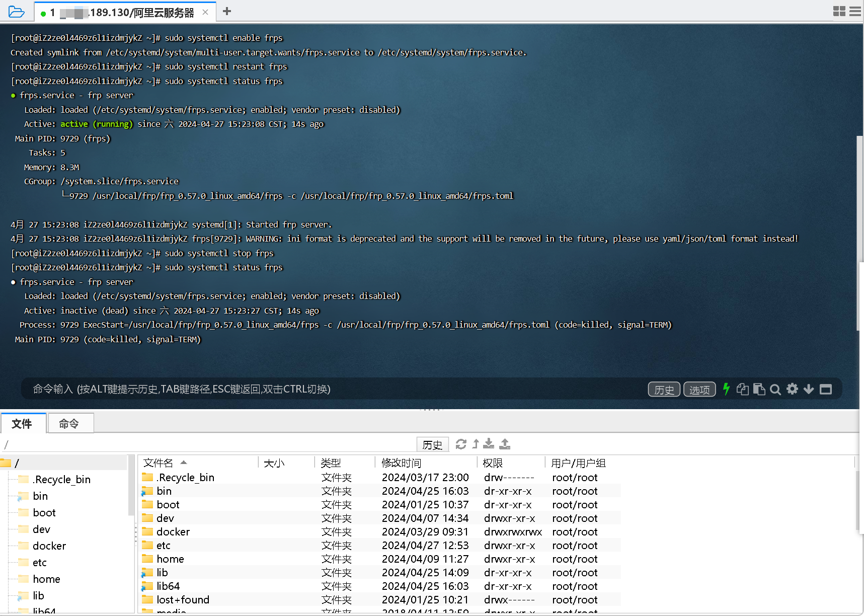The height and width of the screenshot is (616, 864).
Task: Sort by 修改时间 column header
Action: (427, 463)
